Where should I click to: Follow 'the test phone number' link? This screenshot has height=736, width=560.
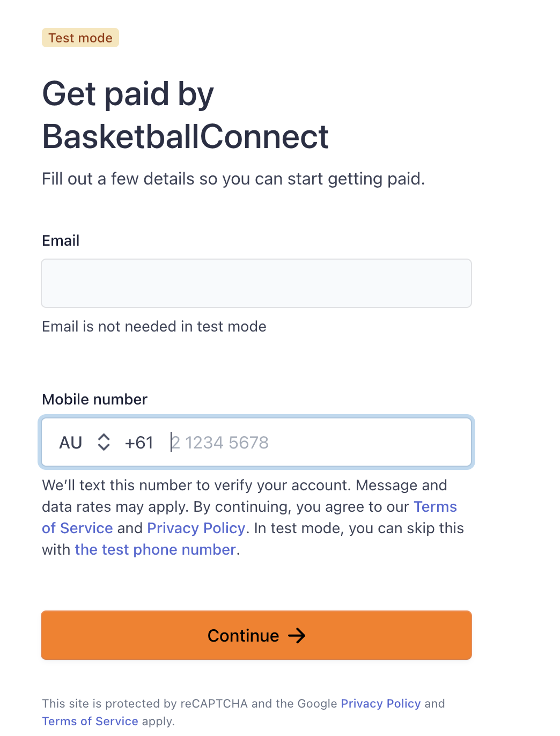pos(155,550)
